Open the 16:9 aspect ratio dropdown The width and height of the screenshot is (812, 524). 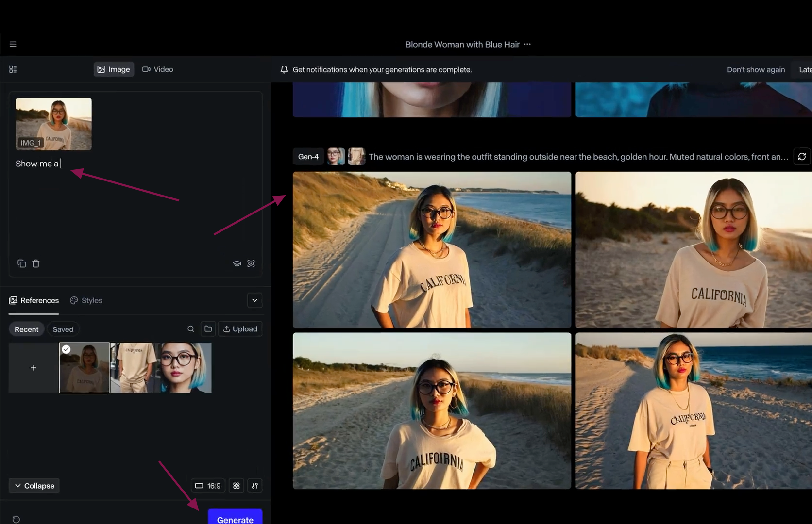208,486
